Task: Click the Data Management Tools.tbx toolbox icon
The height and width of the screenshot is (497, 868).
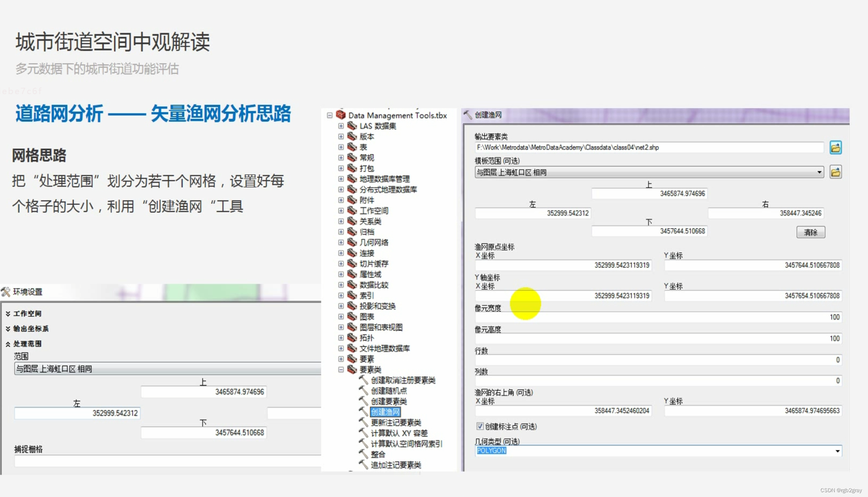Action: pyautogui.click(x=341, y=115)
